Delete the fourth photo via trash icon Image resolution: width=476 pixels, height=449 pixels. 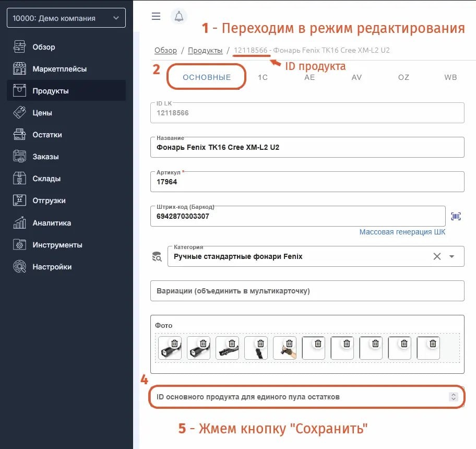pos(260,344)
